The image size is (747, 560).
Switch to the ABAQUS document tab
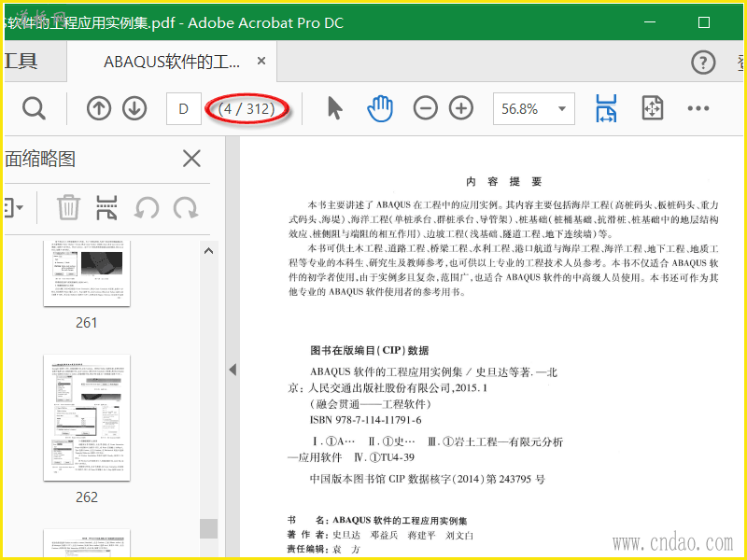tap(172, 62)
